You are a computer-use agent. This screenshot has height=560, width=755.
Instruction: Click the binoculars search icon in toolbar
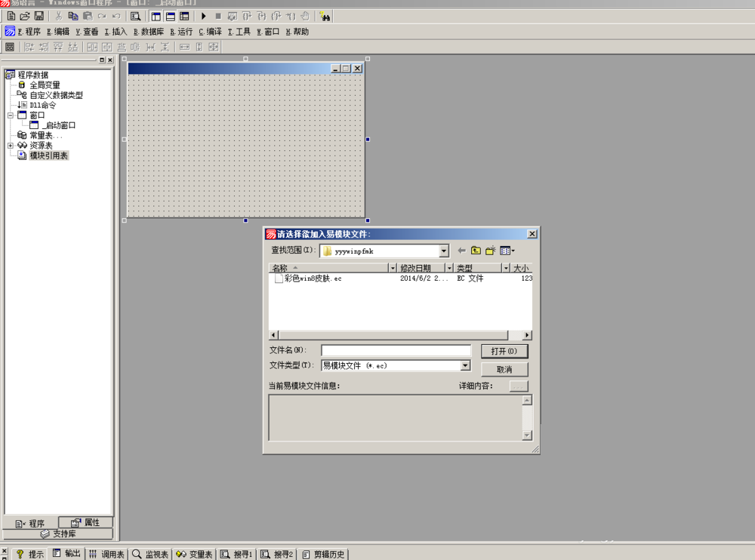[325, 16]
